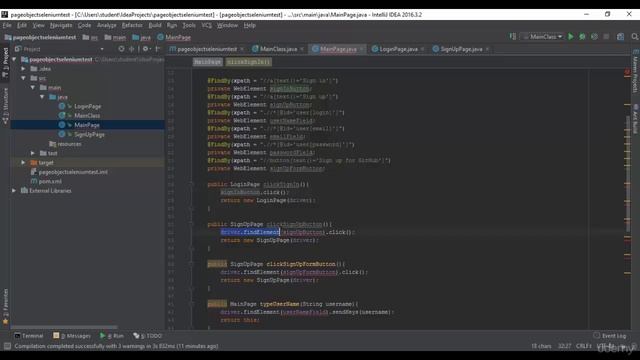Click the 32:27 cursor position indicator
The height and width of the screenshot is (360, 640).
tap(564, 346)
